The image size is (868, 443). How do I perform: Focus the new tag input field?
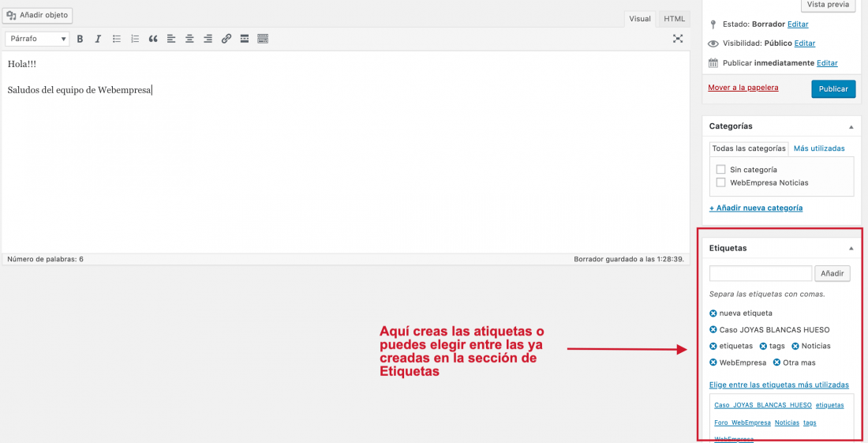(761, 273)
